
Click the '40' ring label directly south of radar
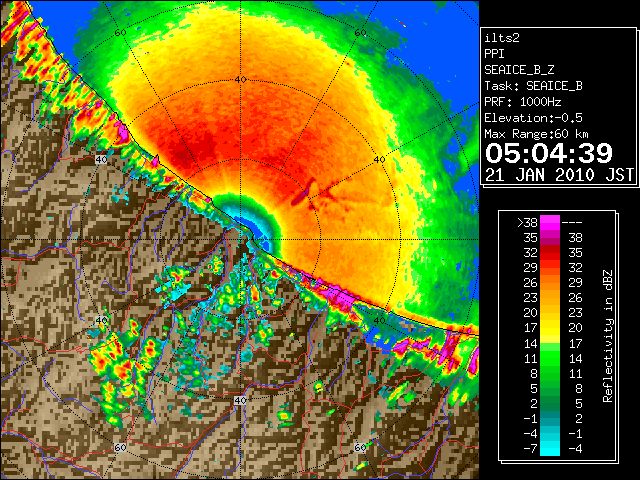240,400
